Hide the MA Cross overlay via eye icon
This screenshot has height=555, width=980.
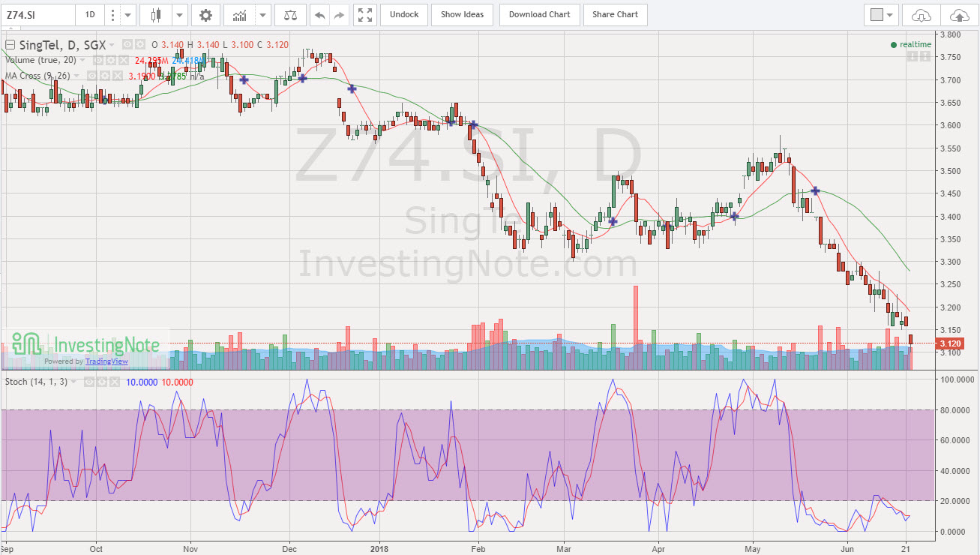(x=92, y=75)
